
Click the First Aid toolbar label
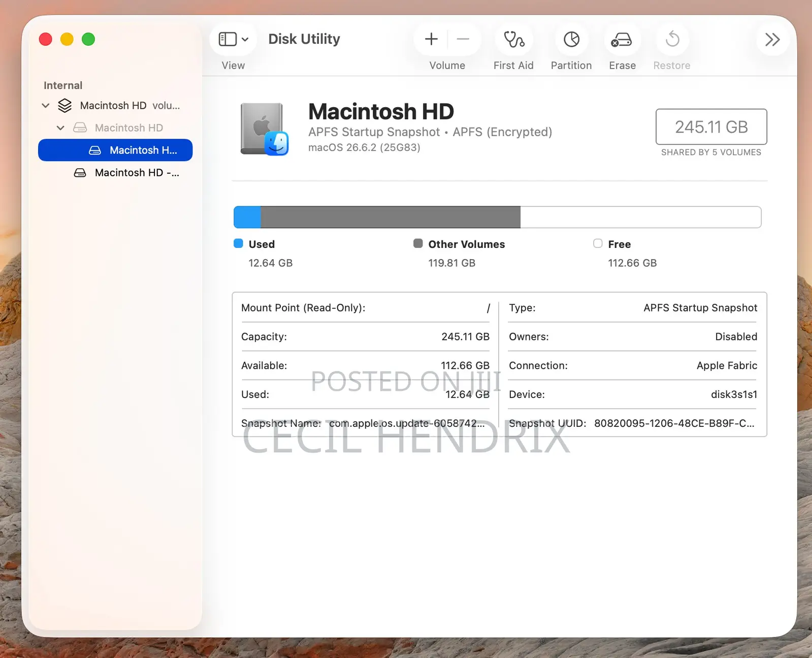(513, 66)
